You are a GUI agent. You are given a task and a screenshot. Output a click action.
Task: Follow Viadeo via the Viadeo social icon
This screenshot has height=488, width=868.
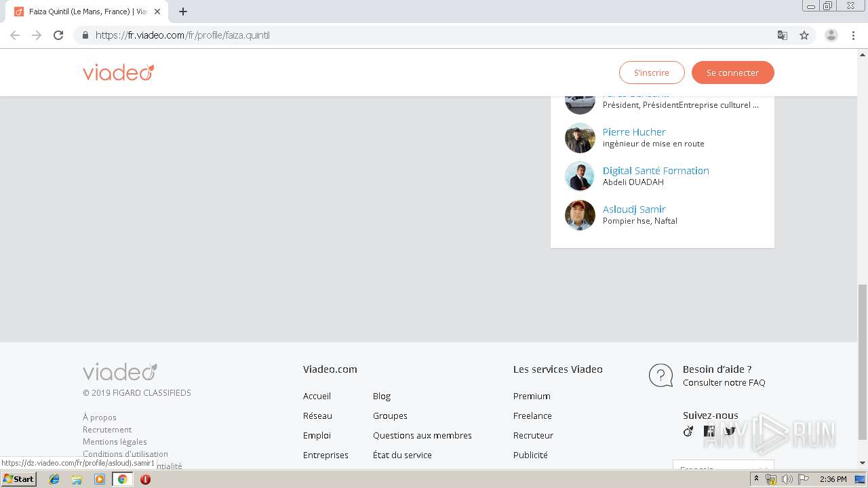click(x=688, y=431)
